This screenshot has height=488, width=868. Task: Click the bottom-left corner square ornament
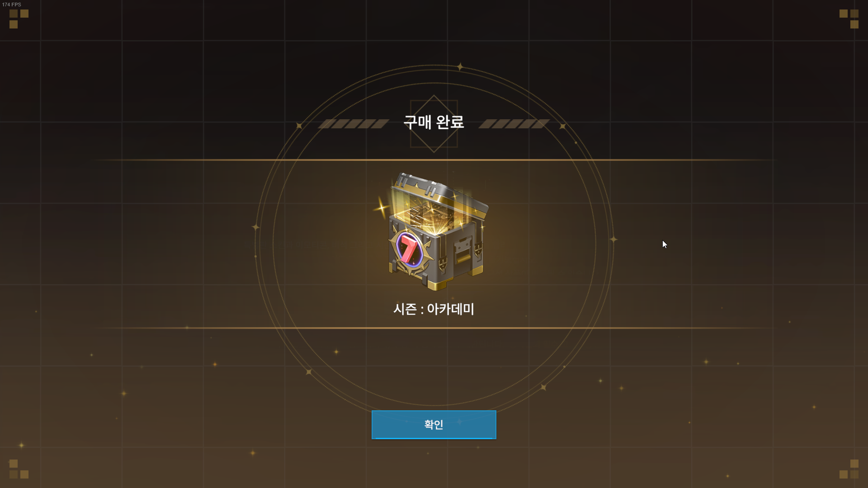pos(19,469)
